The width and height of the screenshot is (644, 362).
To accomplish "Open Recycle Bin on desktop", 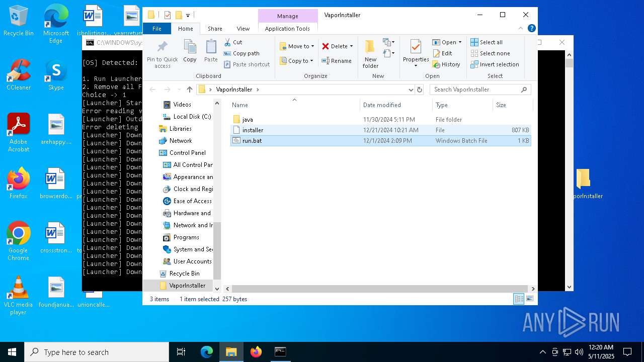I will click(18, 21).
